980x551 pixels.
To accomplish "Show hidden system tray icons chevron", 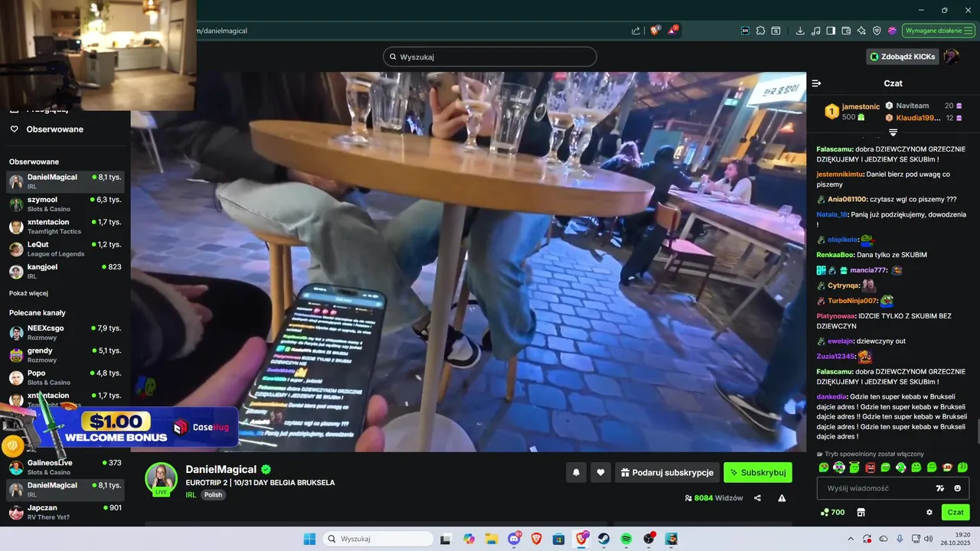I will click(x=850, y=539).
